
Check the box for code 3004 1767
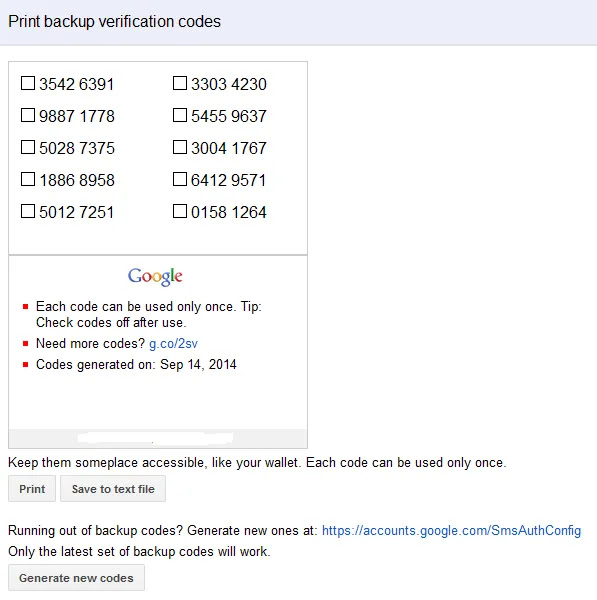click(x=180, y=147)
